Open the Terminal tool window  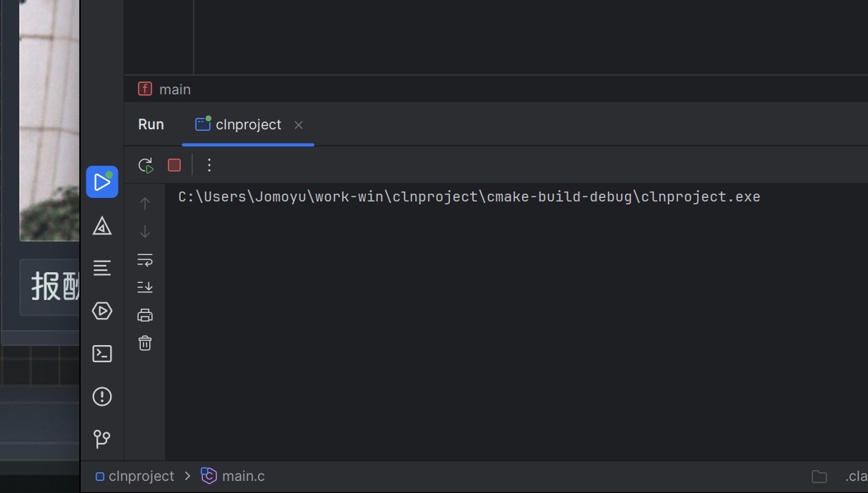102,354
